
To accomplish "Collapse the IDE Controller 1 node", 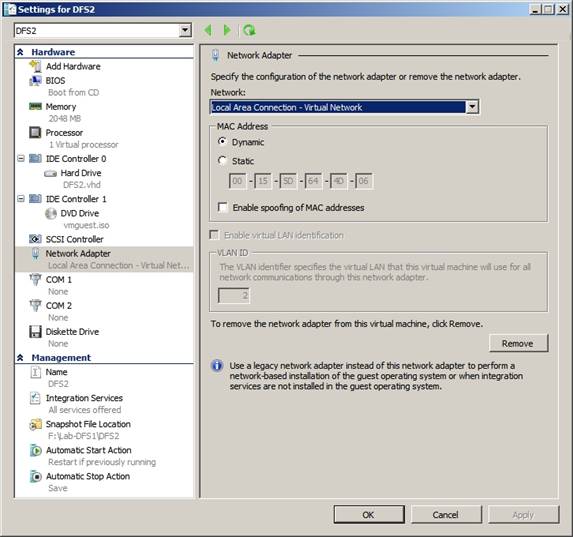I will [21, 198].
